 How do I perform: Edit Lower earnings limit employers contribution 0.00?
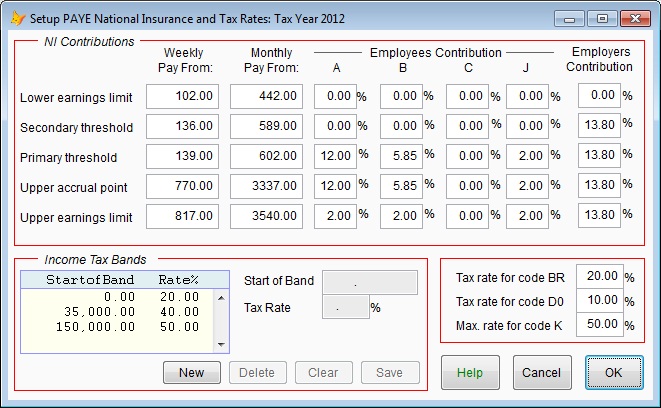pos(599,95)
